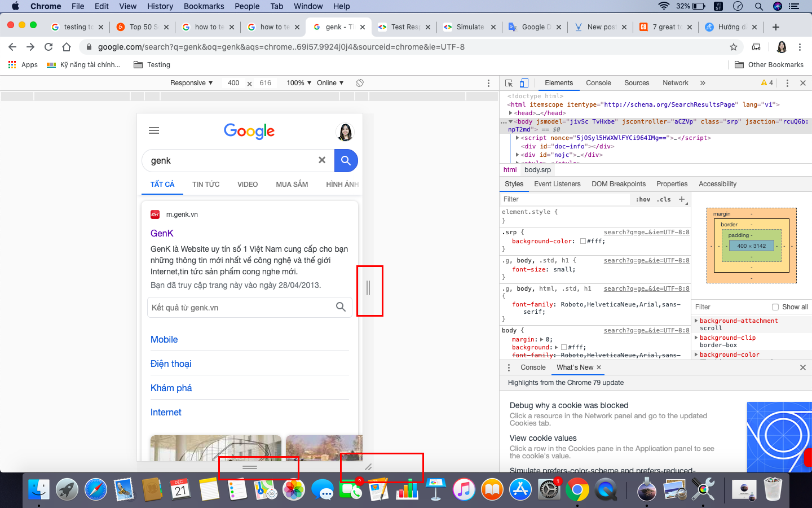Open the GenK search result link
This screenshot has height=508, width=812.
[162, 233]
